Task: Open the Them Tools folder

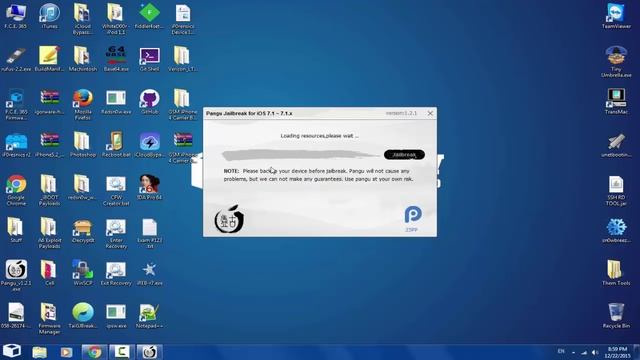Action: pyautogui.click(x=616, y=273)
